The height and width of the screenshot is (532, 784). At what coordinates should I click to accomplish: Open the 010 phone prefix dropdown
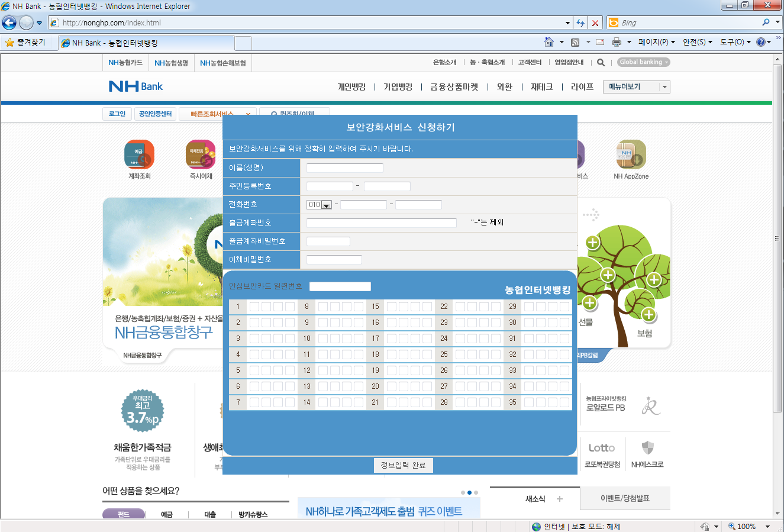(x=327, y=204)
